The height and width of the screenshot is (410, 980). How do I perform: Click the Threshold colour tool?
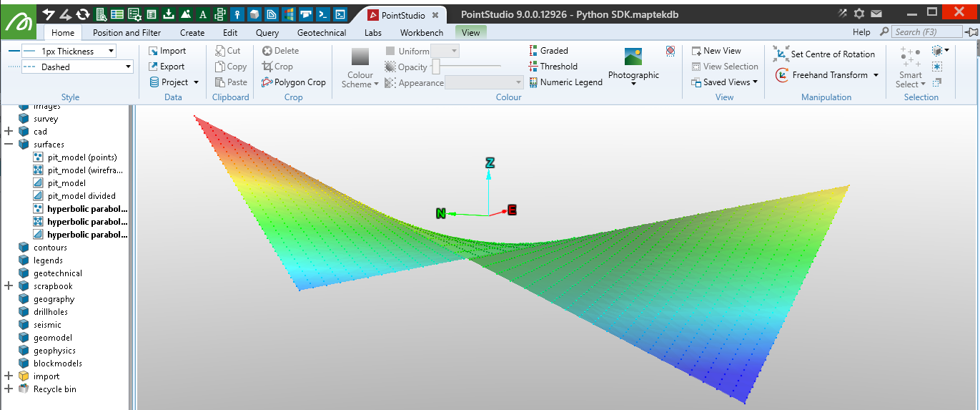pos(553,67)
